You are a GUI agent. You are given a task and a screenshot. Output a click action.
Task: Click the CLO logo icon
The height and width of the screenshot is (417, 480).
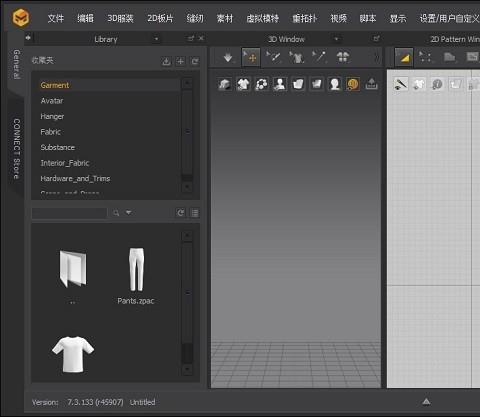click(21, 17)
